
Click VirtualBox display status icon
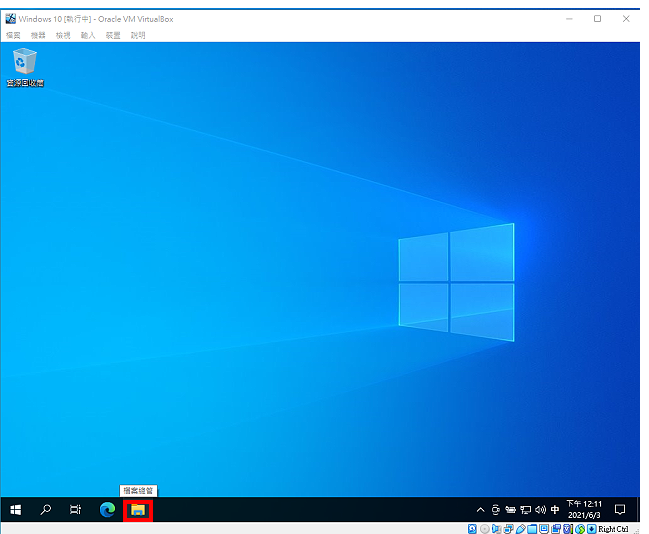544,529
